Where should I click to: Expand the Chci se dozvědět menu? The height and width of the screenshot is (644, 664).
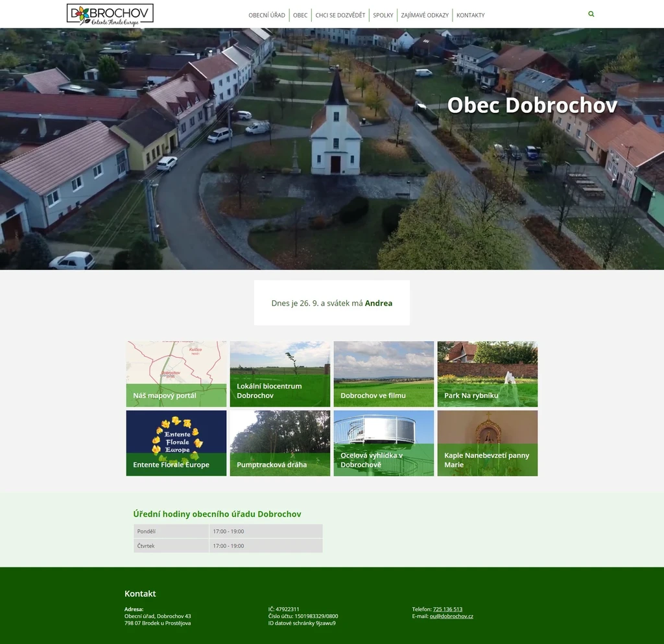tap(340, 15)
